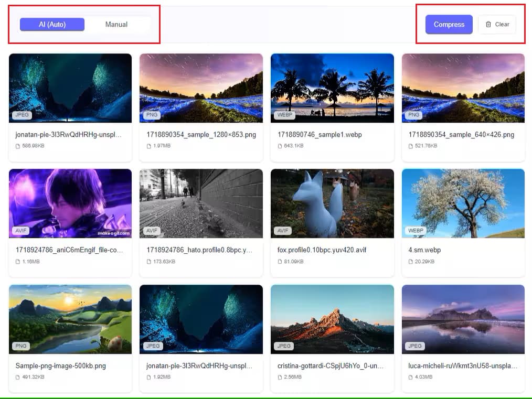Click file name luca-micheli-ruWkmt3nU58-unspla...
This screenshot has height=399, width=532.
click(463, 366)
